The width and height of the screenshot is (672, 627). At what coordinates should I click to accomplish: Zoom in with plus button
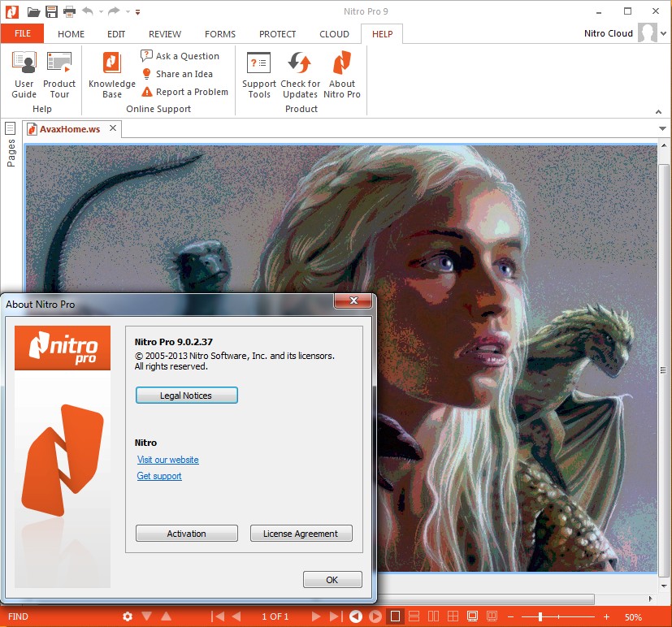(606, 616)
